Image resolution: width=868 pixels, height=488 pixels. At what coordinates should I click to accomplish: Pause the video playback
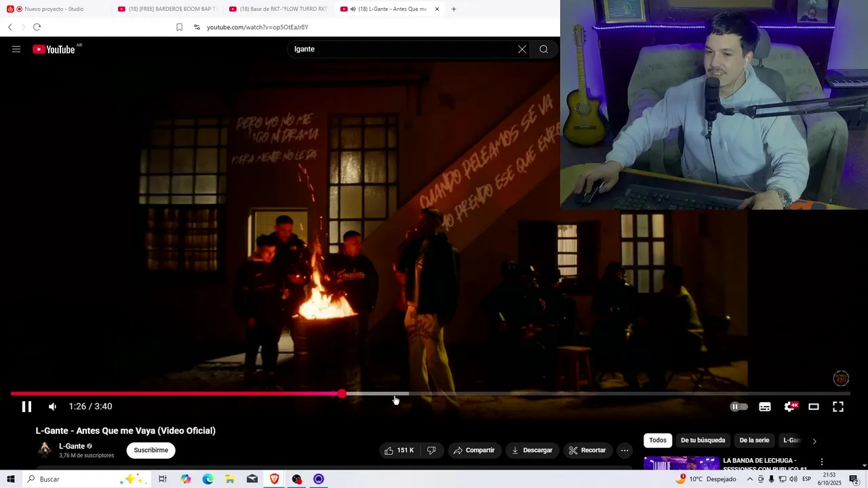[26, 407]
